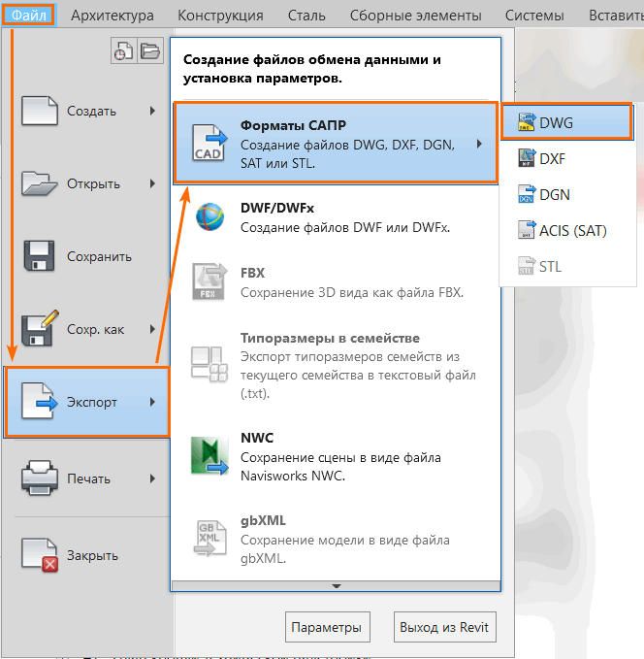Choose ACIS (SAT) export format label

(x=573, y=231)
